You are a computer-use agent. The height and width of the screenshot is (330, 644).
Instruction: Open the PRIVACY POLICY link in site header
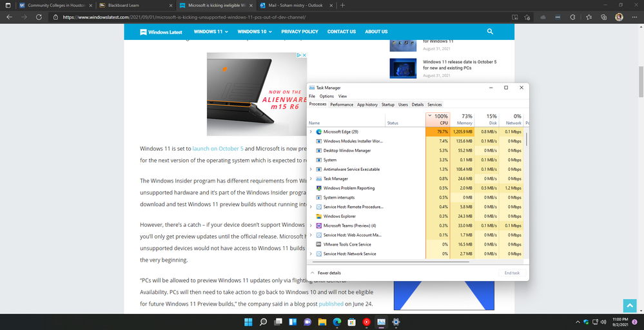tap(300, 32)
